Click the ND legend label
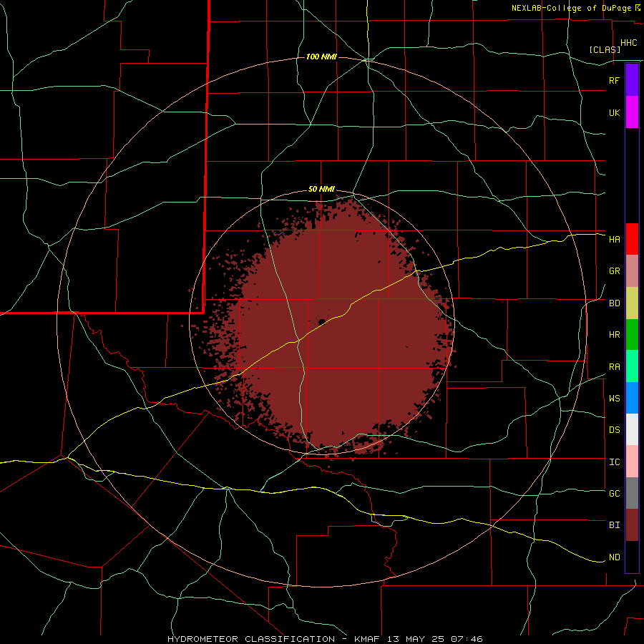644x644 pixels. [614, 557]
